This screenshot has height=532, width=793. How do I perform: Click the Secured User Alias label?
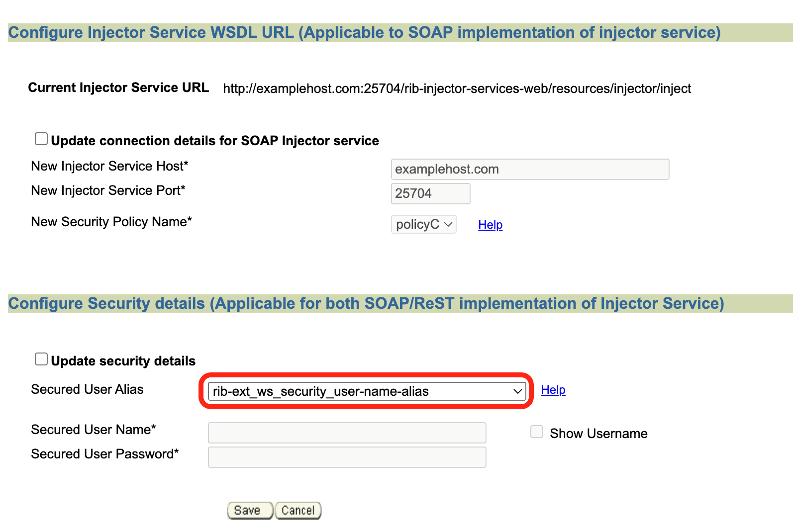(87, 389)
